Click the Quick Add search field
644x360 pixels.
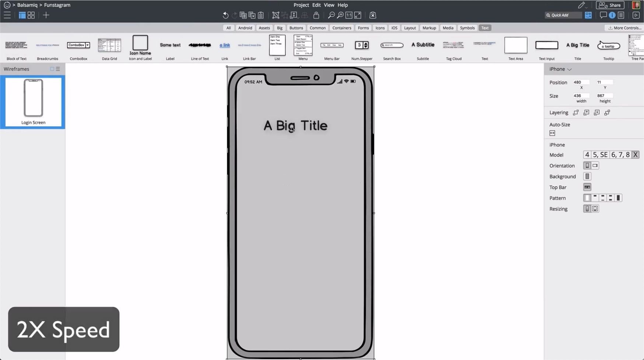click(563, 15)
